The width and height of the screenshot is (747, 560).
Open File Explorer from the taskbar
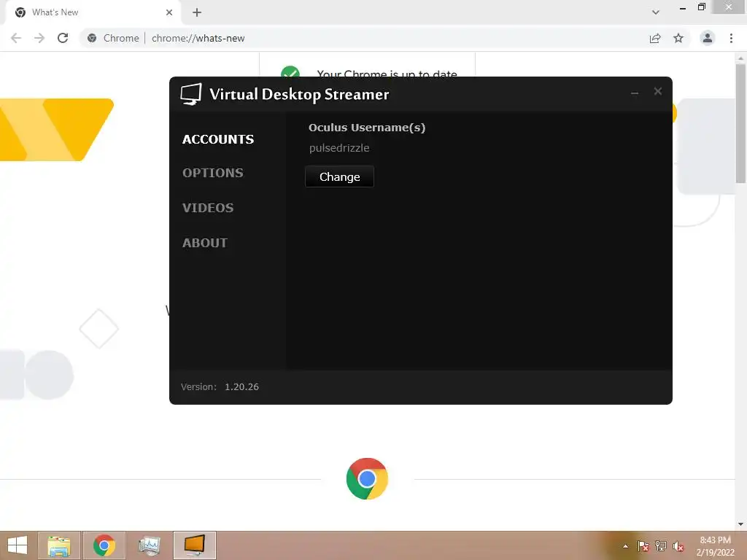59,545
